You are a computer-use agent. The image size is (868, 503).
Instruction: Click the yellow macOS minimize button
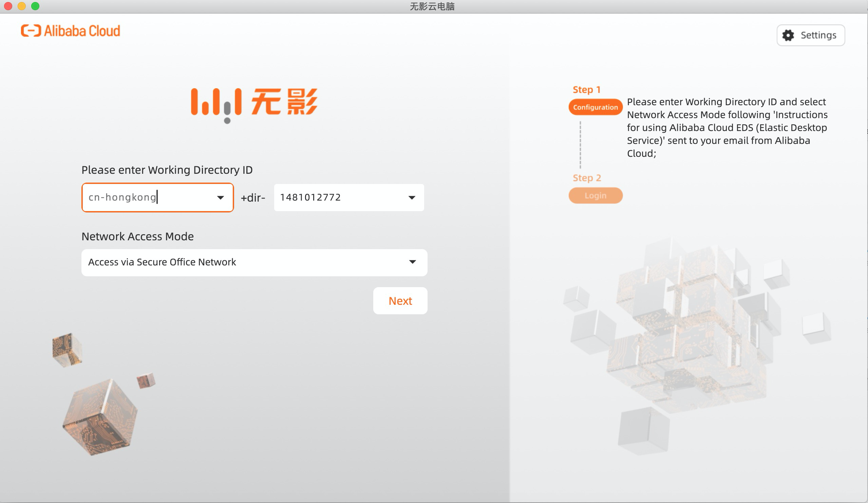click(22, 6)
